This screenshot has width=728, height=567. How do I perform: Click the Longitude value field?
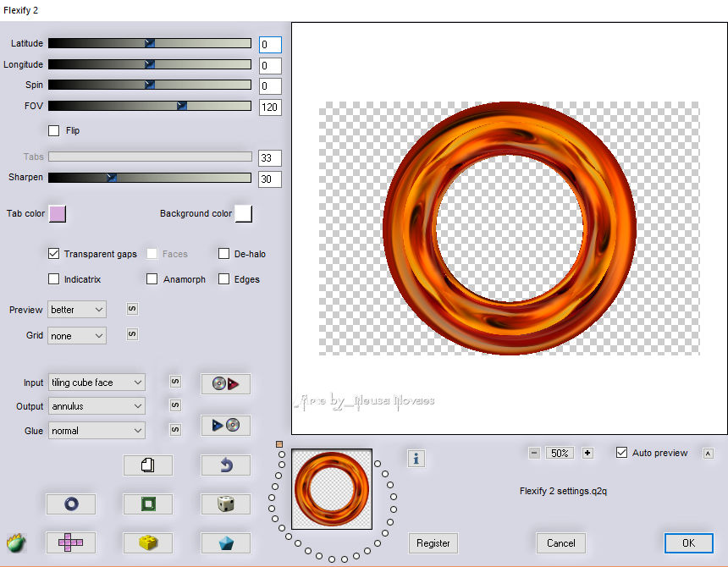(x=270, y=65)
